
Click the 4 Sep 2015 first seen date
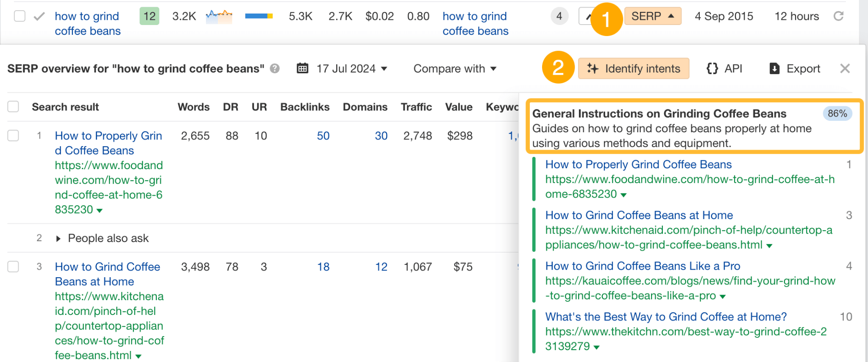(x=724, y=16)
